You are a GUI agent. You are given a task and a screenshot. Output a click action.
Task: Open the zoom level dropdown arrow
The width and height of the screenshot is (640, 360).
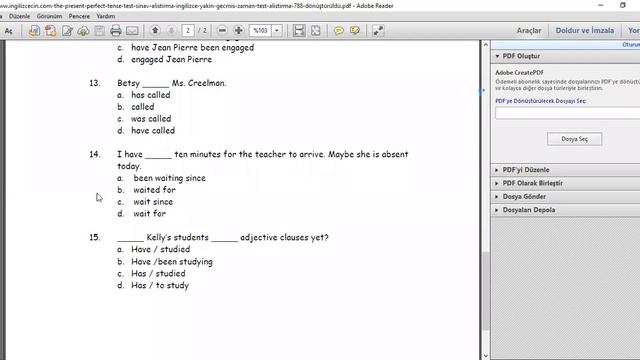[x=277, y=31]
